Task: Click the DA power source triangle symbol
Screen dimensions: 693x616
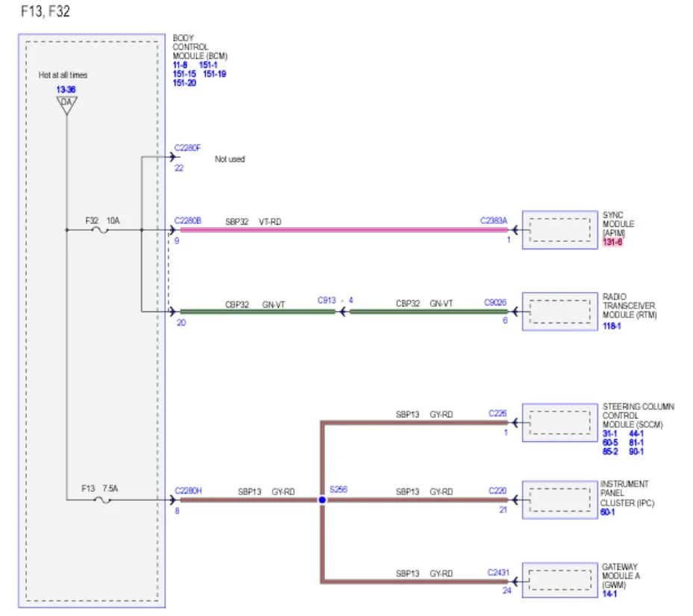Action: pos(66,105)
